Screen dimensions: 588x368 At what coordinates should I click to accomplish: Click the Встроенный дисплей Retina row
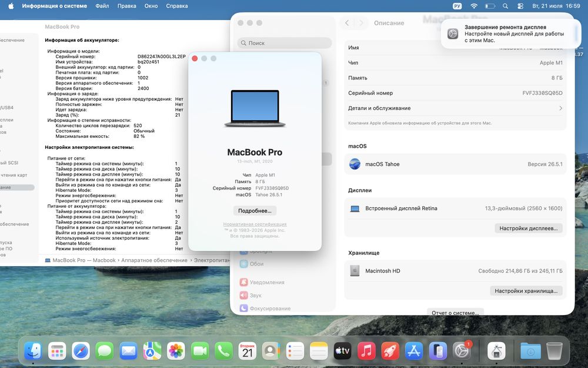coord(455,208)
